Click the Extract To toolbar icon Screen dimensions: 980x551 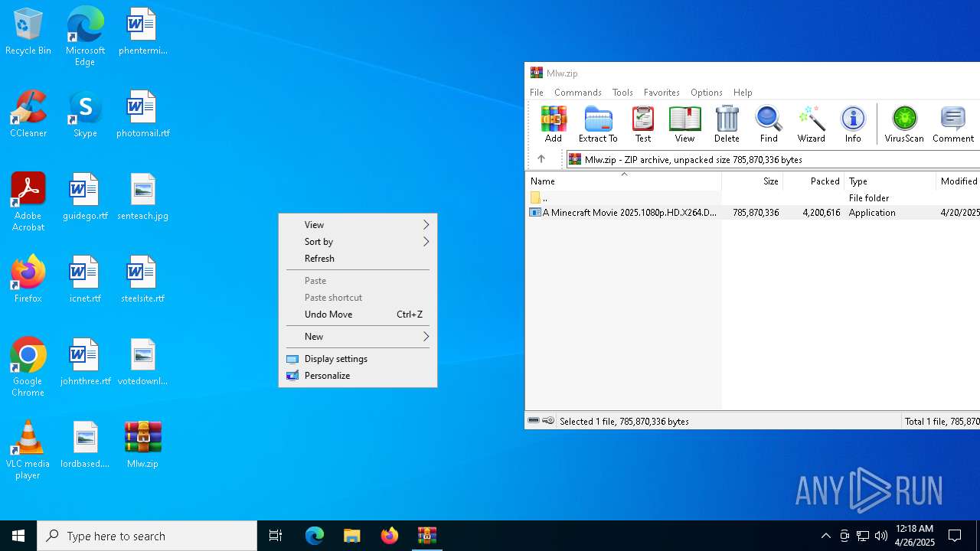point(598,124)
